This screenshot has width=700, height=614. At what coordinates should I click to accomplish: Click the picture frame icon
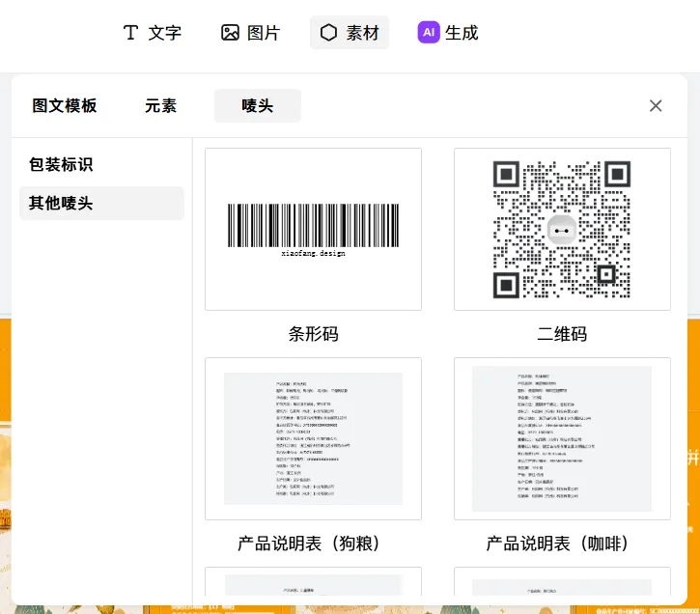(x=230, y=33)
